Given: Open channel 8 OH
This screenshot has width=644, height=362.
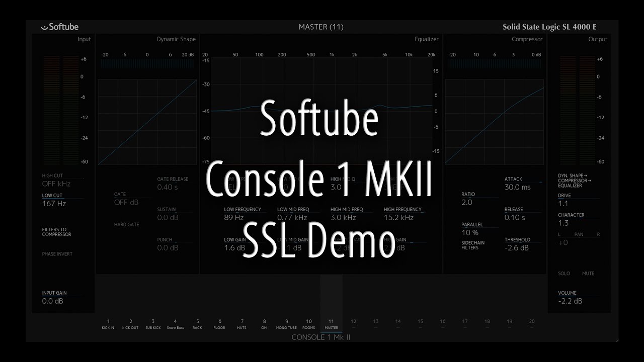Looking at the screenshot, I should (264, 324).
